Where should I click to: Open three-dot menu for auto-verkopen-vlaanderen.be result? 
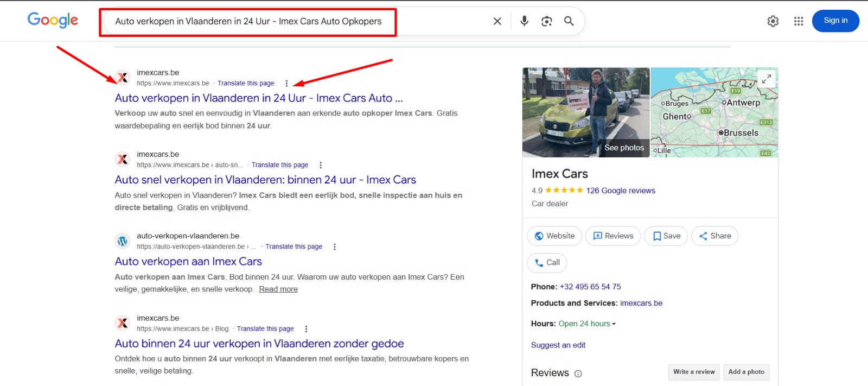click(x=334, y=247)
